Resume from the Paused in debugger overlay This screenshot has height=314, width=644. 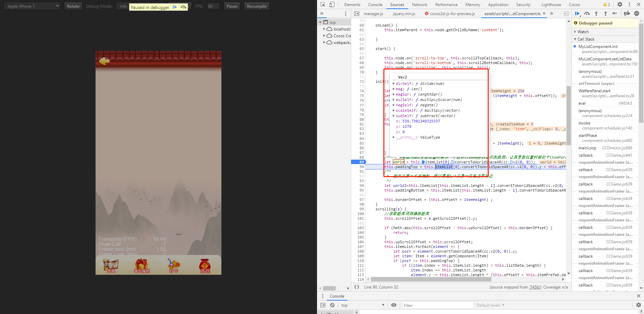tap(175, 7)
